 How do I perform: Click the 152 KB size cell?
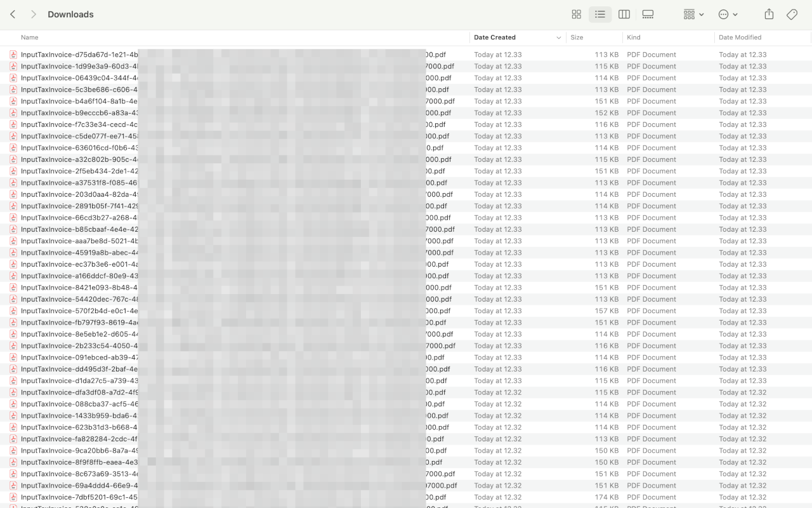(606, 113)
